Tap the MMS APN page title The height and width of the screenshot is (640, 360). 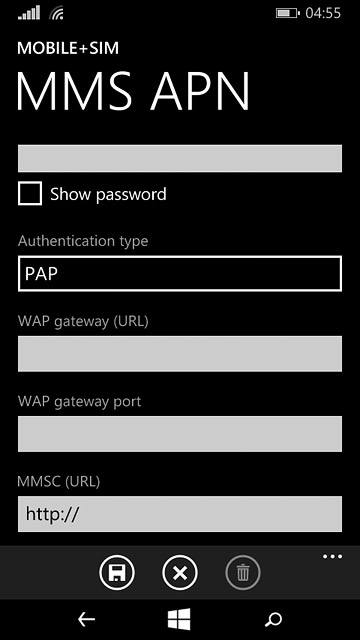133,91
